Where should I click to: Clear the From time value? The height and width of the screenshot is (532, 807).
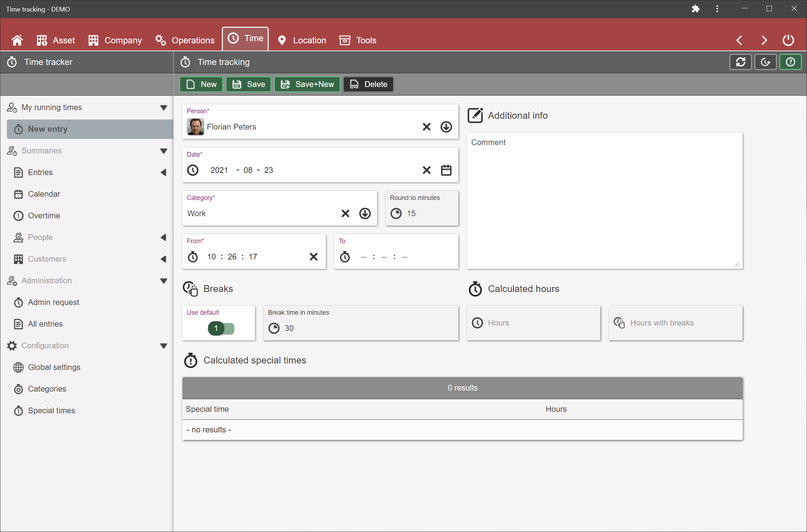click(x=314, y=257)
